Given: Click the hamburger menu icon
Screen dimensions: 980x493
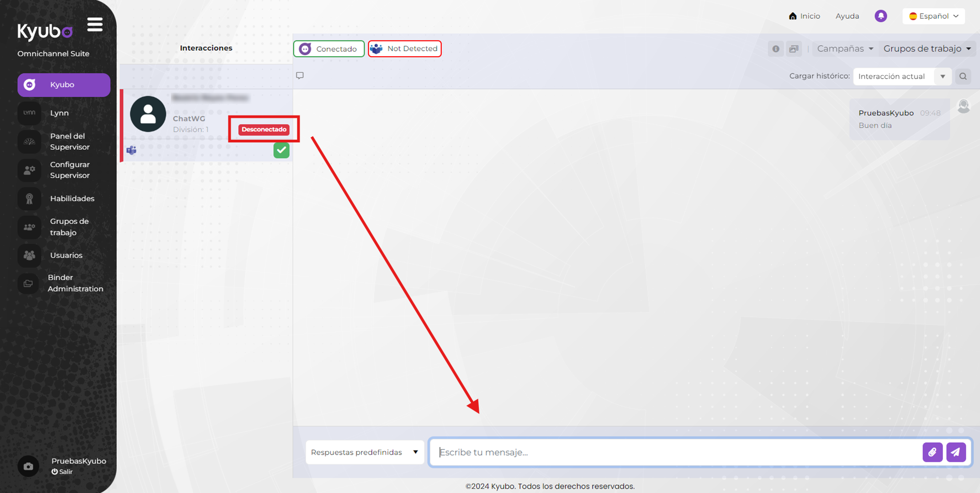Looking at the screenshot, I should (95, 25).
